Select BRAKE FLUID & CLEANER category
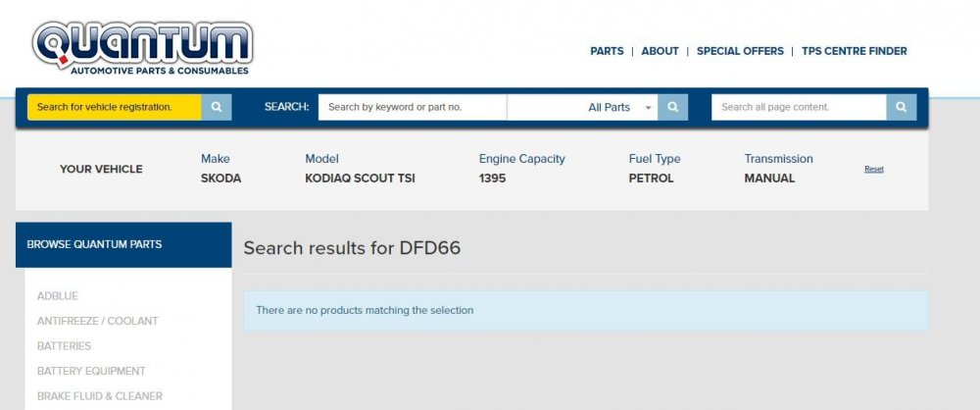Screen dimensions: 980x410 100,396
